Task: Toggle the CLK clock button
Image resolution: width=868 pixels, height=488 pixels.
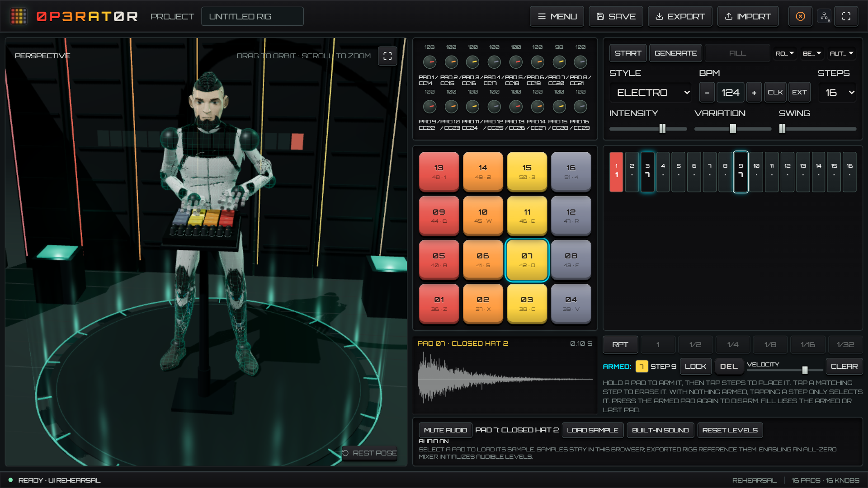Action: pyautogui.click(x=775, y=92)
